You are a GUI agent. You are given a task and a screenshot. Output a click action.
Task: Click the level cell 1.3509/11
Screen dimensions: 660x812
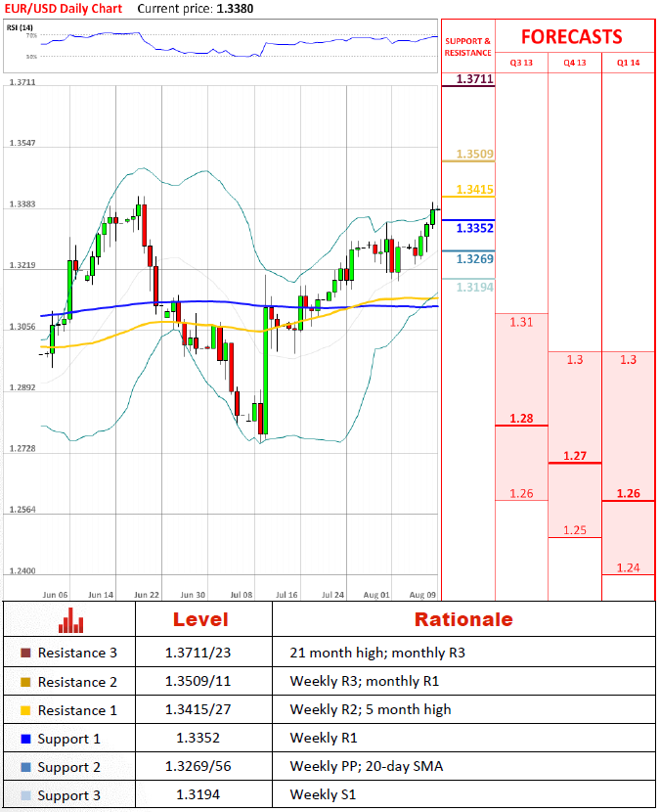point(198,682)
